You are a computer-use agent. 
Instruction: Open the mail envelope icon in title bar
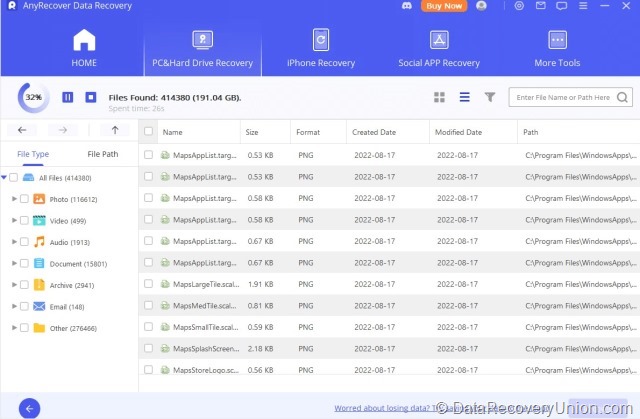(x=540, y=6)
